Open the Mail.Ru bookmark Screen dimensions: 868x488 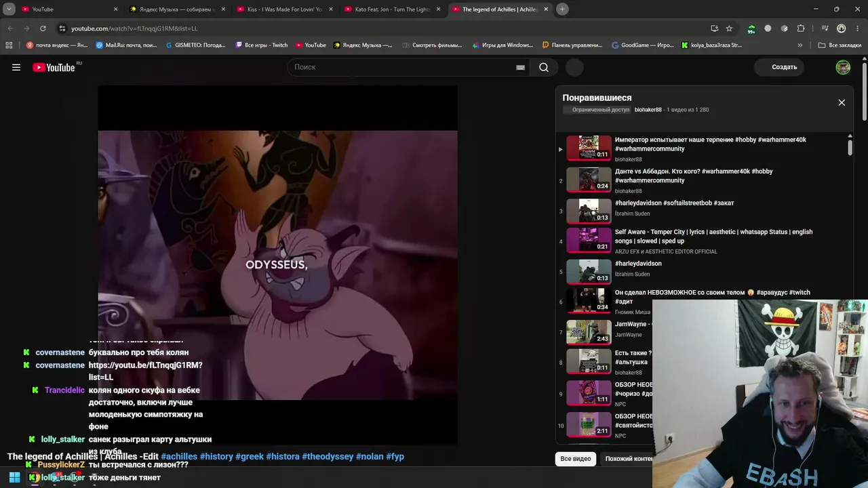coord(126,45)
